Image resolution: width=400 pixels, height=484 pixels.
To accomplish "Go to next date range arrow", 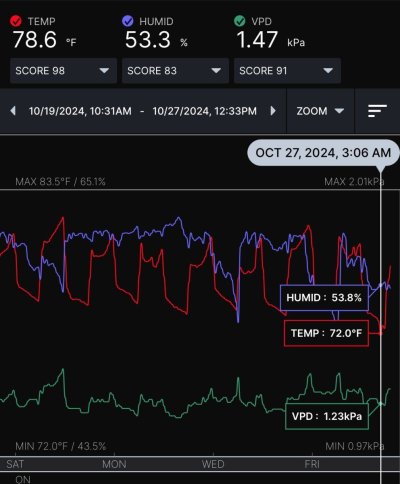I will click(273, 111).
